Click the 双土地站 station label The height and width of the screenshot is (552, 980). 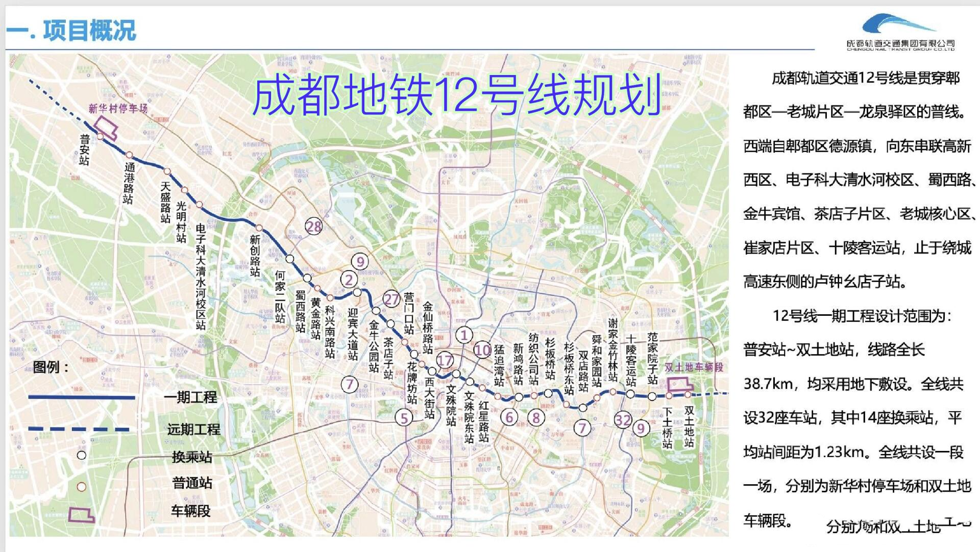[x=689, y=426]
